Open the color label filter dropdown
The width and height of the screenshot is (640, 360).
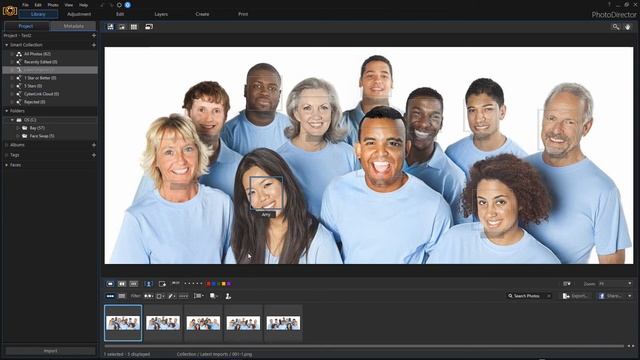pyautogui.click(x=160, y=296)
